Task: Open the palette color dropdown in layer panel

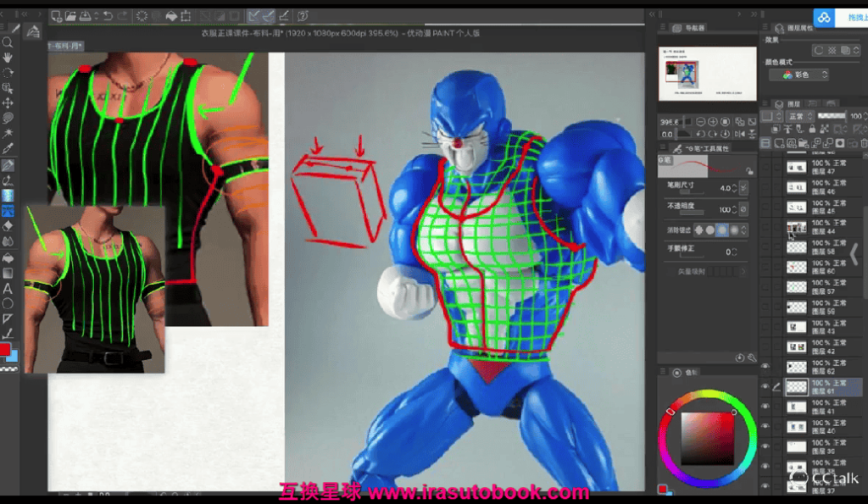Action: pos(771,116)
